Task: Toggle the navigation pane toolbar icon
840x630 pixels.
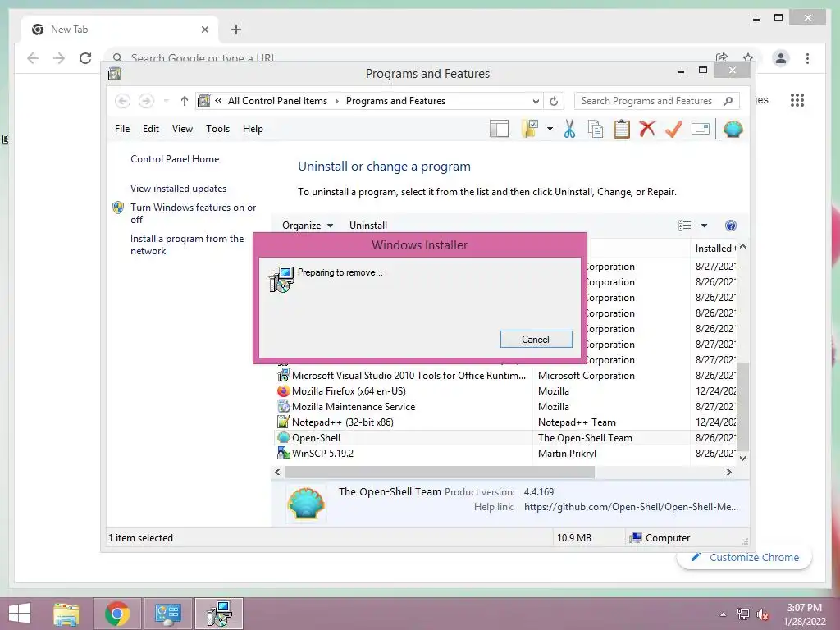Action: pos(499,129)
